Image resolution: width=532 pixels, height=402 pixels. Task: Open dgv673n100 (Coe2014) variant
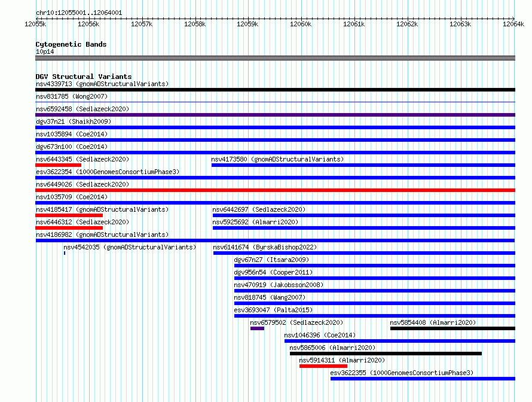[x=72, y=147]
